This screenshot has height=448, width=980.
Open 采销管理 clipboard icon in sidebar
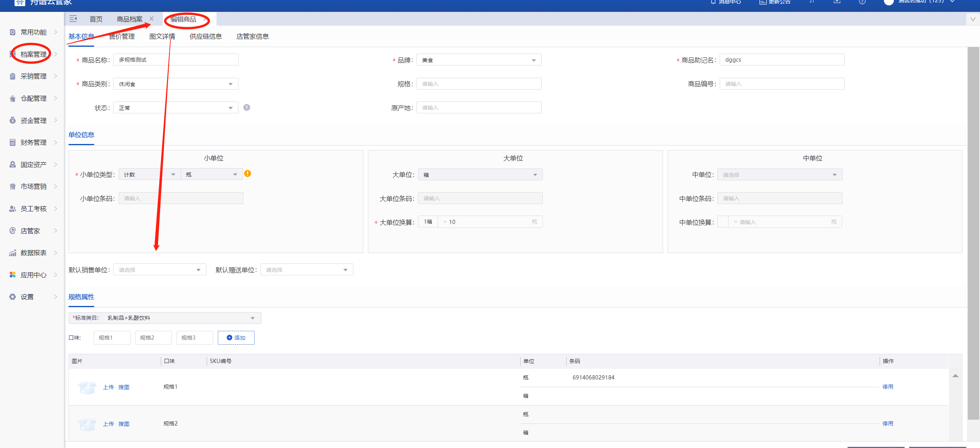[x=13, y=76]
